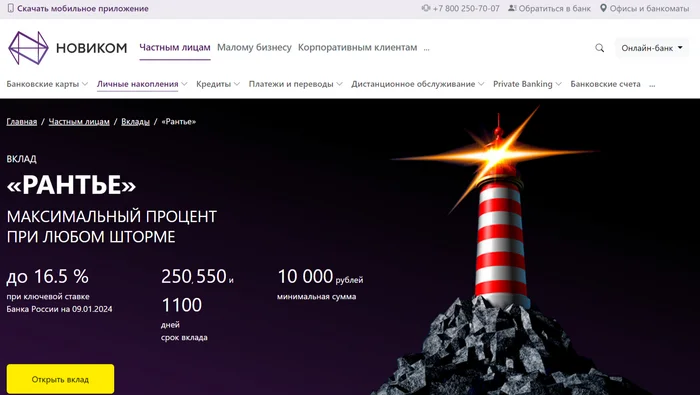Go to Вклады breadcrumb
The image size is (700, 395).
135,121
